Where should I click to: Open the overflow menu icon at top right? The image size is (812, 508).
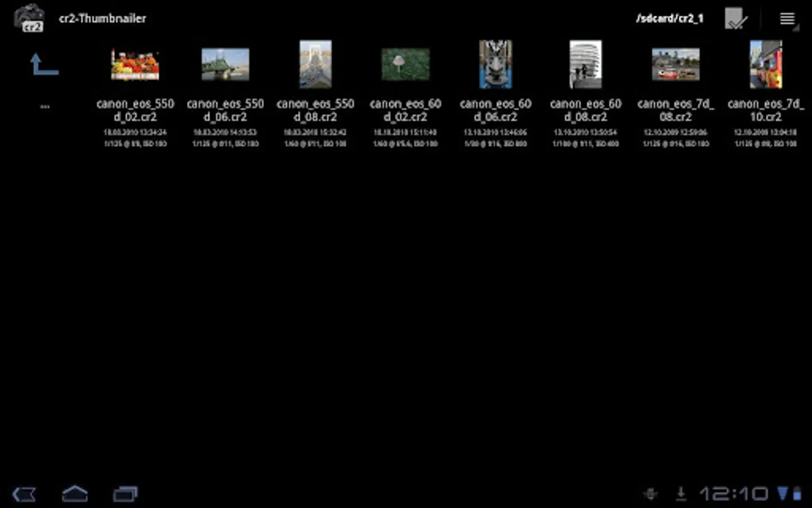tap(788, 19)
